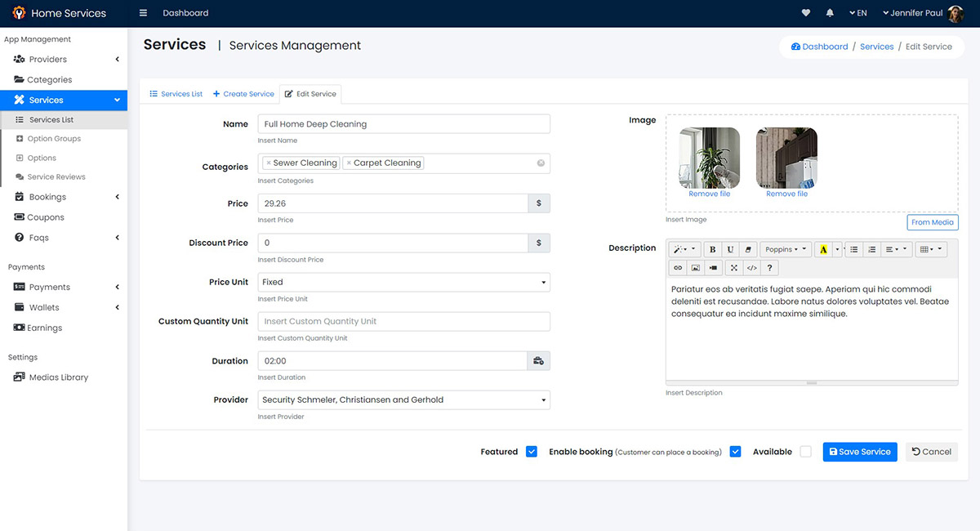Insert unordered bullet list in description
This screenshot has height=531, width=980.
point(854,249)
